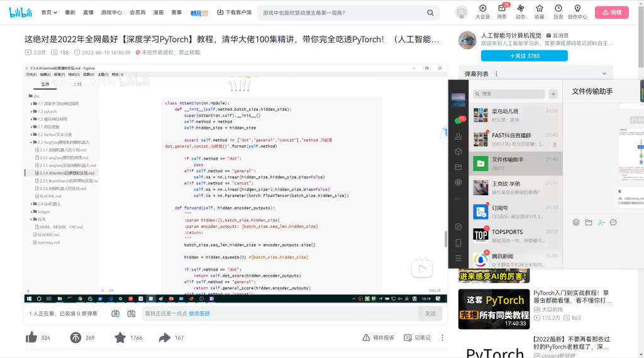Open the 首页 dropdown in header

49,13
